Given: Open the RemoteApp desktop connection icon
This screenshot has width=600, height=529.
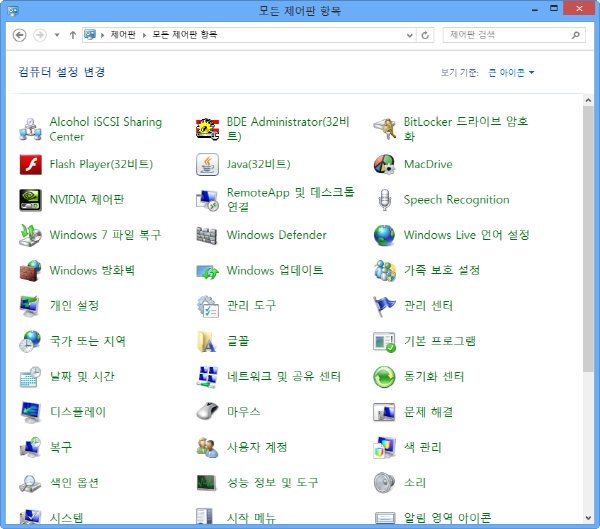Looking at the screenshot, I should (x=207, y=200).
